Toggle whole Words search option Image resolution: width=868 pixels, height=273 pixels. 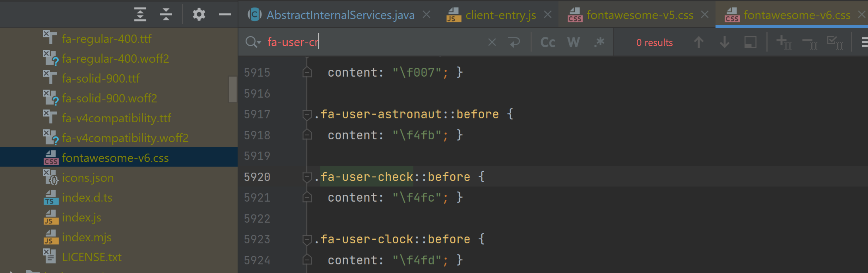click(573, 42)
